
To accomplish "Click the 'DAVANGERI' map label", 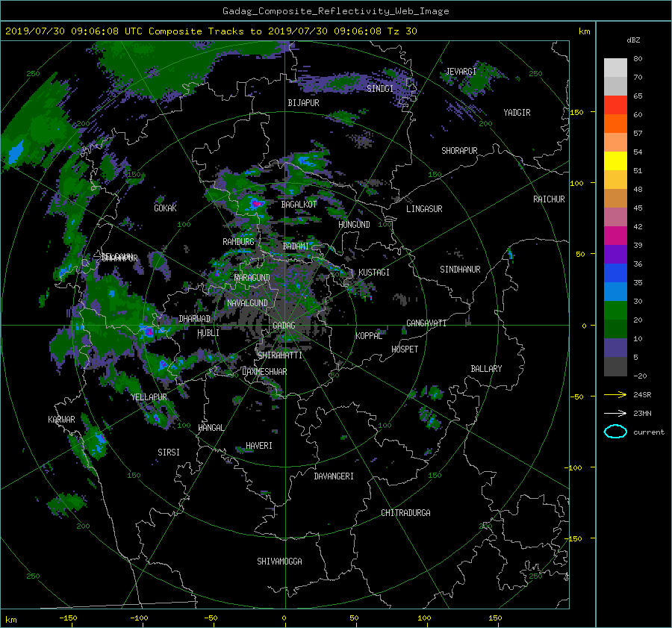I will (x=334, y=476).
